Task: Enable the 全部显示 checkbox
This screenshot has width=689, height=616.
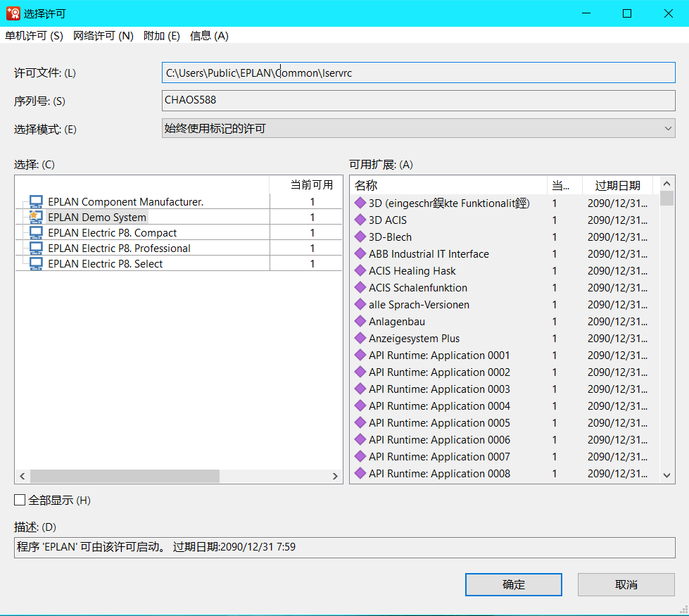Action: click(x=20, y=501)
